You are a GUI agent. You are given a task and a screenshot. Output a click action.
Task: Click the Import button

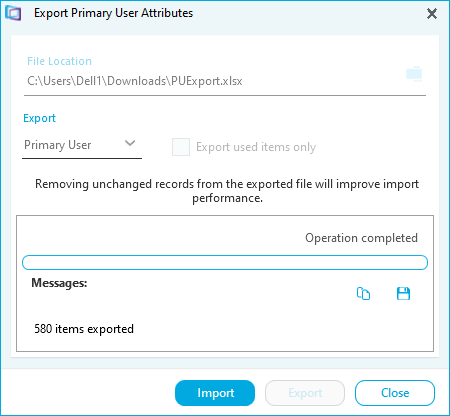pos(215,393)
